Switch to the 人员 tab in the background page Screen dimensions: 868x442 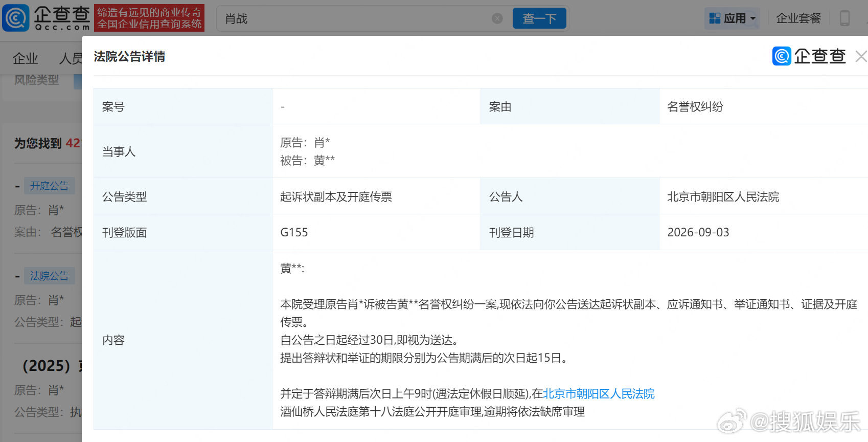click(71, 58)
